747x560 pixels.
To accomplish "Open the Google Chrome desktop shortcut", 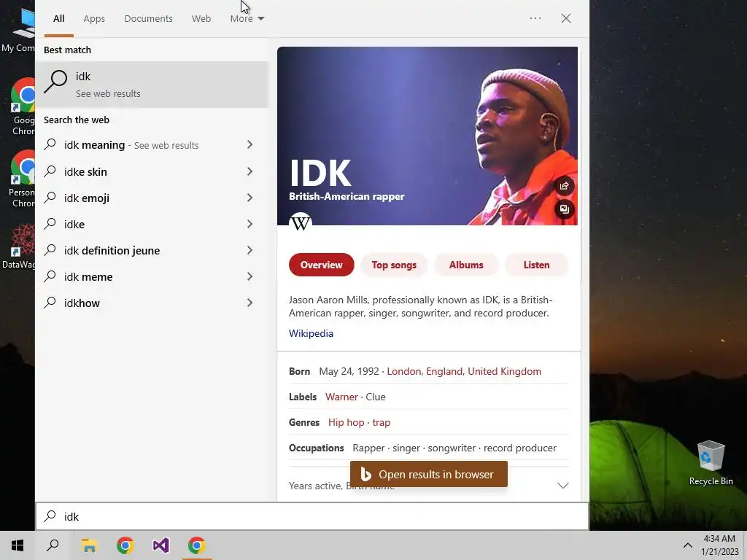I will [x=23, y=107].
